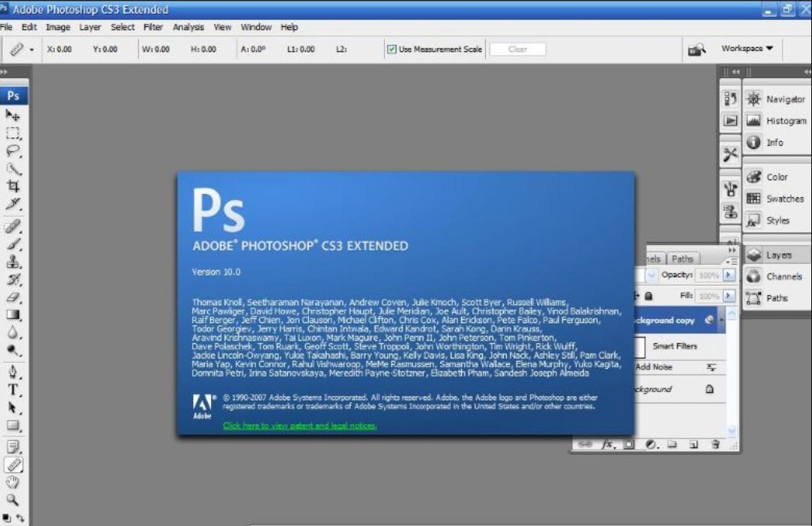Open the Fill percentage dropdown
The image size is (812, 526).
729,296
